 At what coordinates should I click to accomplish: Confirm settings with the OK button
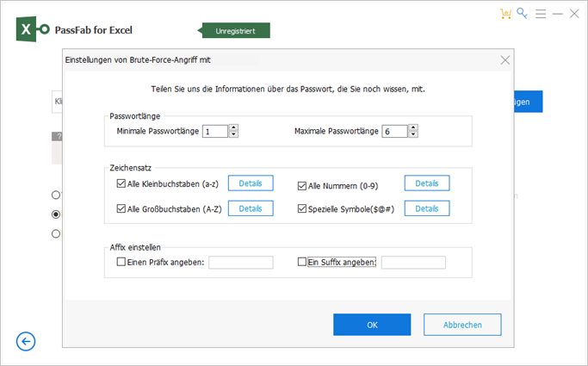[371, 325]
